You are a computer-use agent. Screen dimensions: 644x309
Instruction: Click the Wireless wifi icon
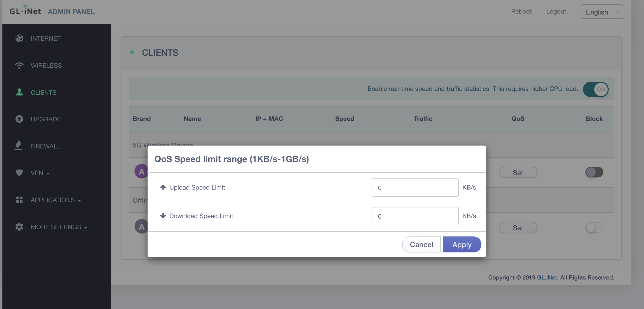pyautogui.click(x=19, y=65)
